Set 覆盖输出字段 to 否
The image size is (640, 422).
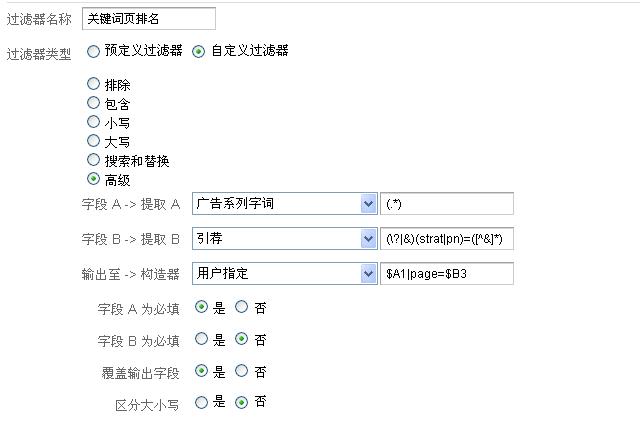pyautogui.click(x=241, y=372)
